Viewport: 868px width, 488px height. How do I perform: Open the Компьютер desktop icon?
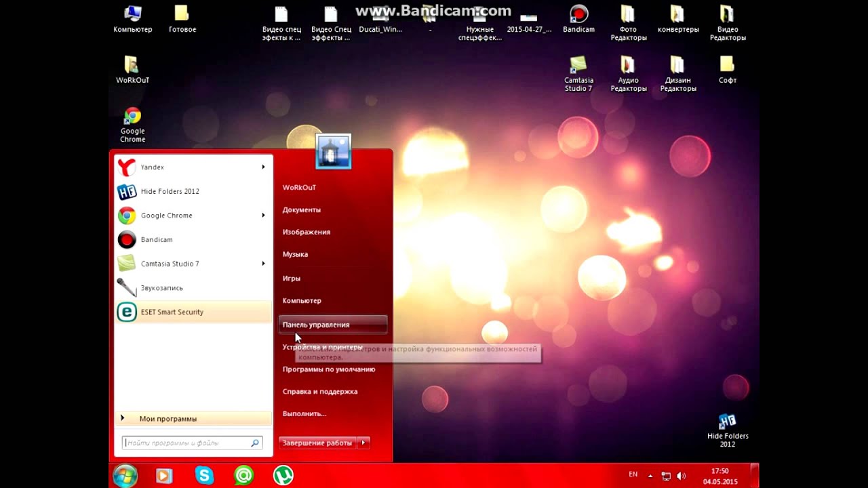(x=133, y=19)
